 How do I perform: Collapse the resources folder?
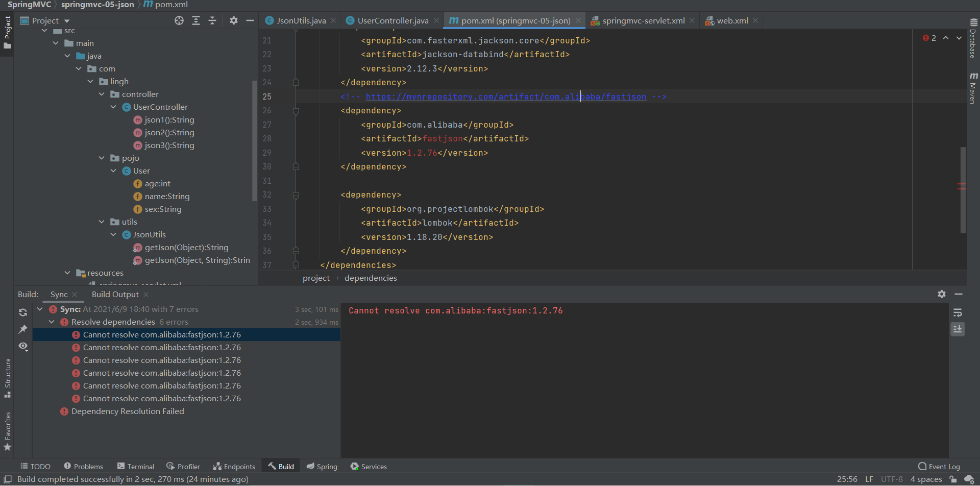pos(67,273)
